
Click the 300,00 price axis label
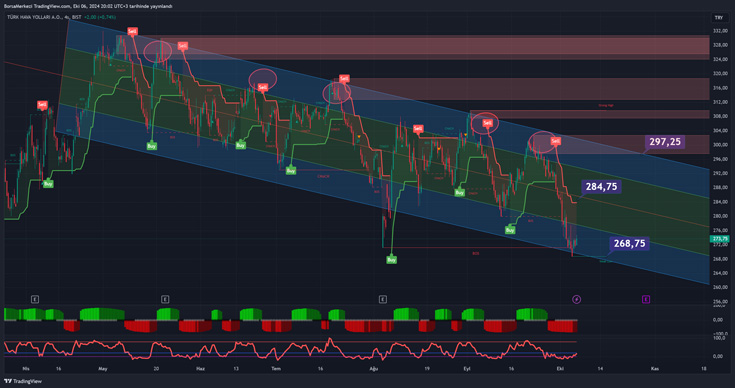click(720, 145)
